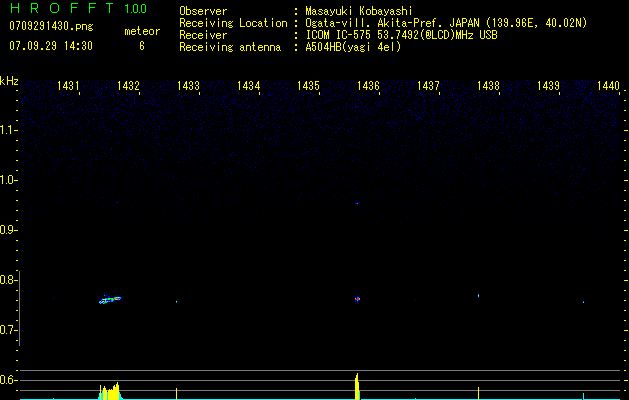Image resolution: width=629 pixels, height=400 pixels.
Task: Click the "meteor" count label
Action: pyautogui.click(x=142, y=31)
